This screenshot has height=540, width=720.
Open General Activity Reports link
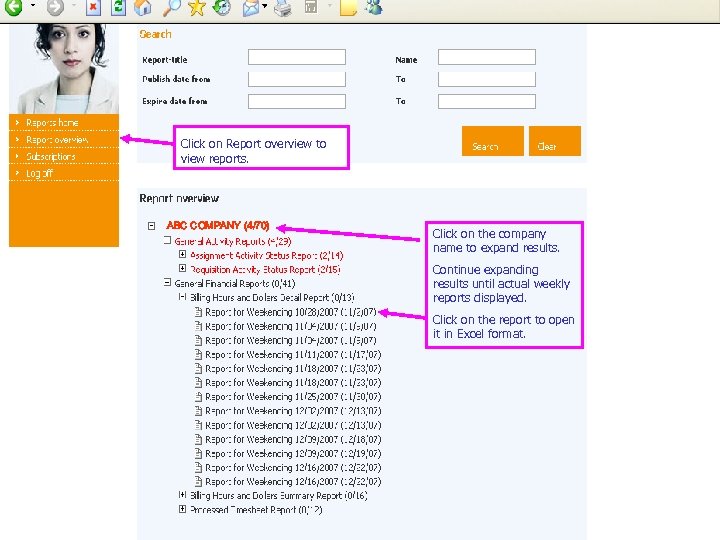[x=233, y=242]
